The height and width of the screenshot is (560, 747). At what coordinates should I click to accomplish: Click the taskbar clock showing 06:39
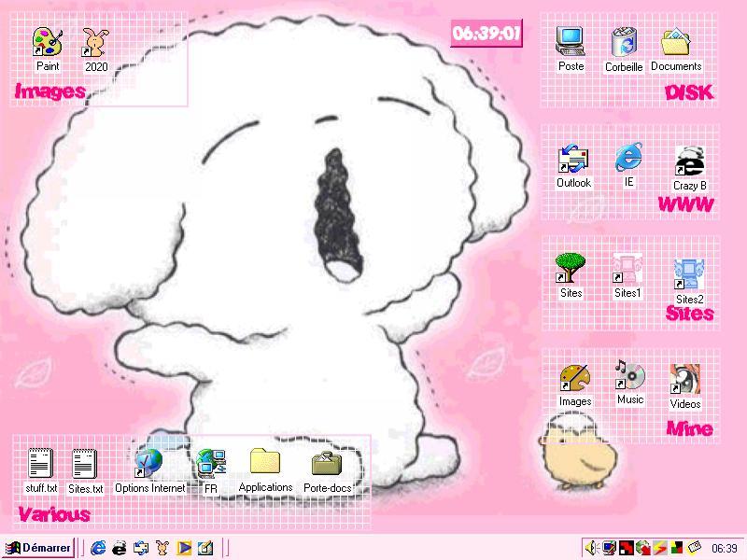[725, 549]
